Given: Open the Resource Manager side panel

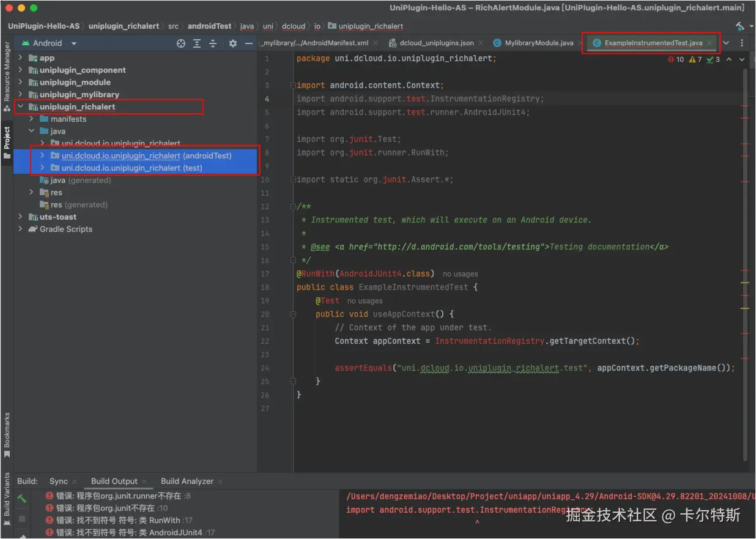Looking at the screenshot, I should pyautogui.click(x=7, y=76).
